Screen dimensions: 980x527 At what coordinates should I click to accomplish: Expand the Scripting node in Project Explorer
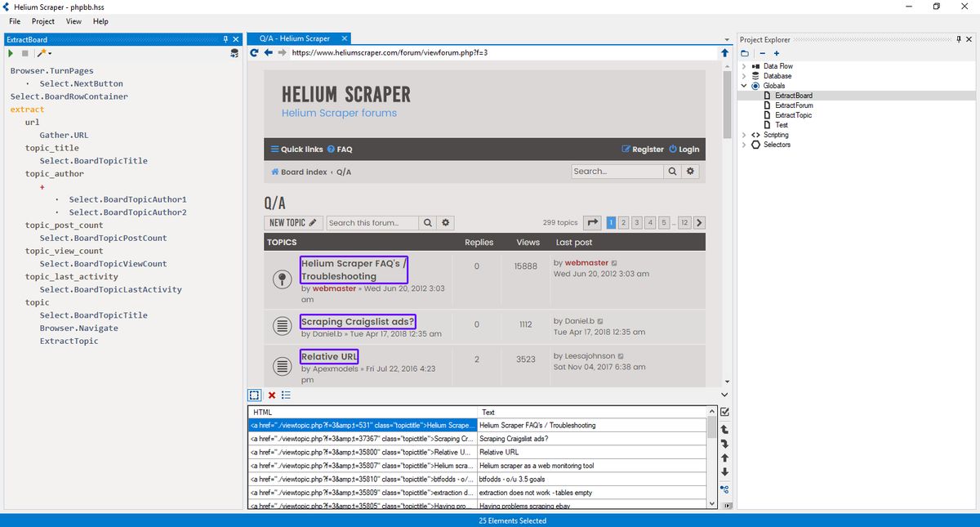[x=743, y=135]
